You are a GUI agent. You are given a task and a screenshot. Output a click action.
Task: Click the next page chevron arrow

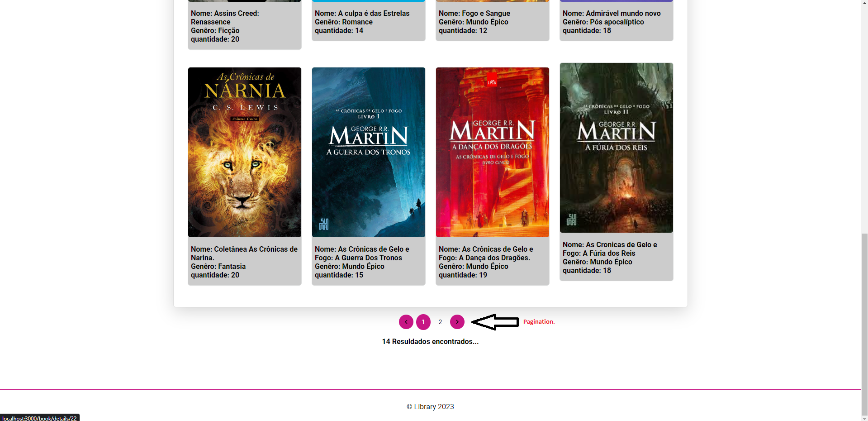[x=457, y=322]
